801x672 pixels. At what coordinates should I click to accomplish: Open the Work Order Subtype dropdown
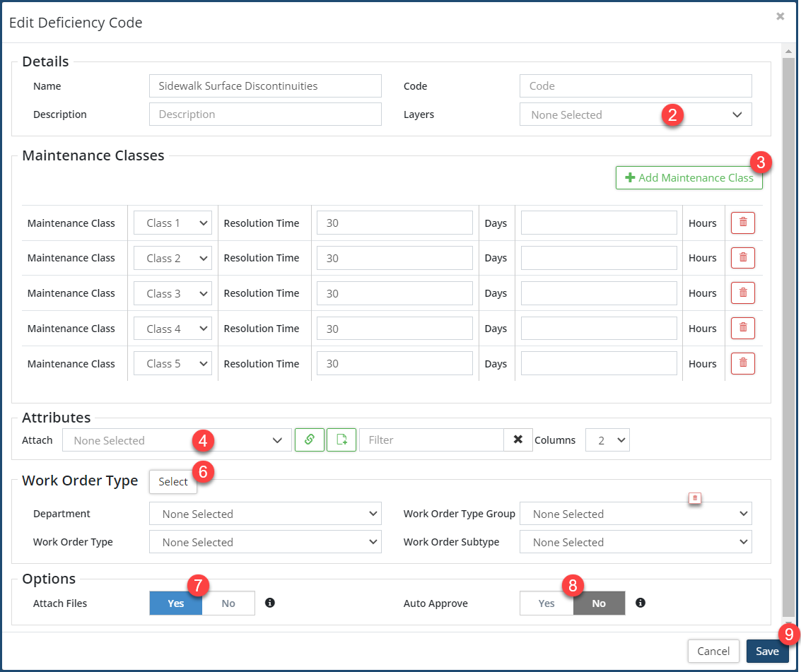tap(635, 542)
